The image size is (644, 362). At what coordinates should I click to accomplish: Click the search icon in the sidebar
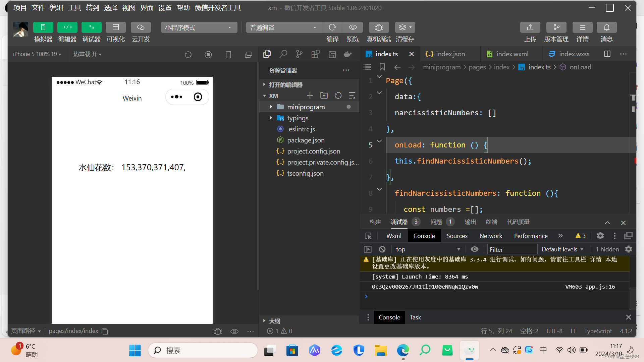[x=283, y=54]
